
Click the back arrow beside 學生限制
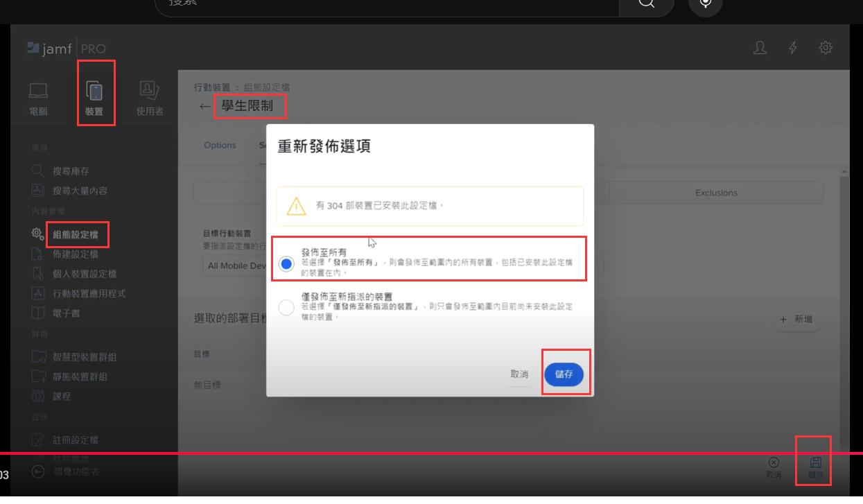(204, 107)
